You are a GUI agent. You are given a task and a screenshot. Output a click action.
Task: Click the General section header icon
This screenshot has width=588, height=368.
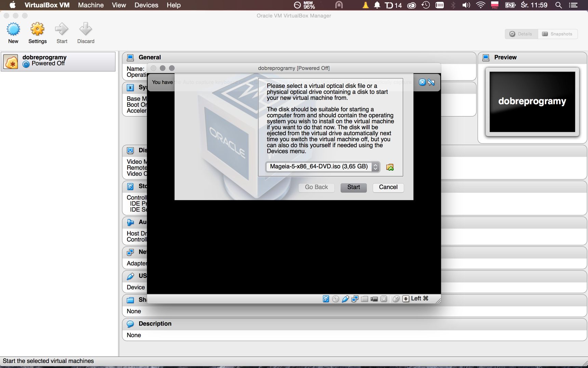click(130, 58)
